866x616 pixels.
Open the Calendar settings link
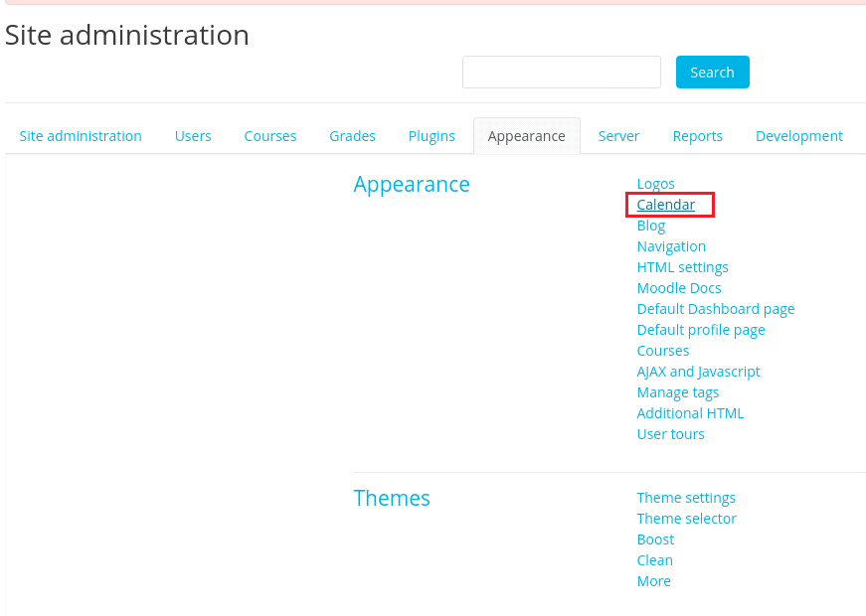click(x=665, y=205)
